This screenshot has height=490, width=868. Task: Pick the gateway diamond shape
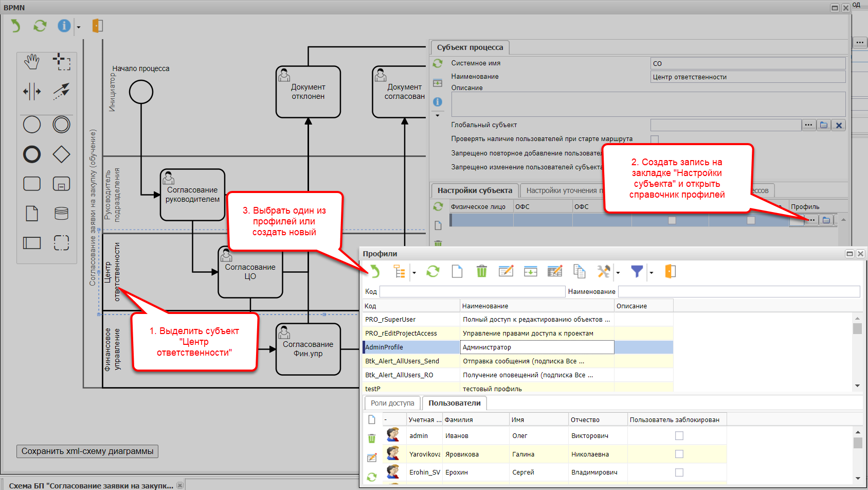pos(61,154)
